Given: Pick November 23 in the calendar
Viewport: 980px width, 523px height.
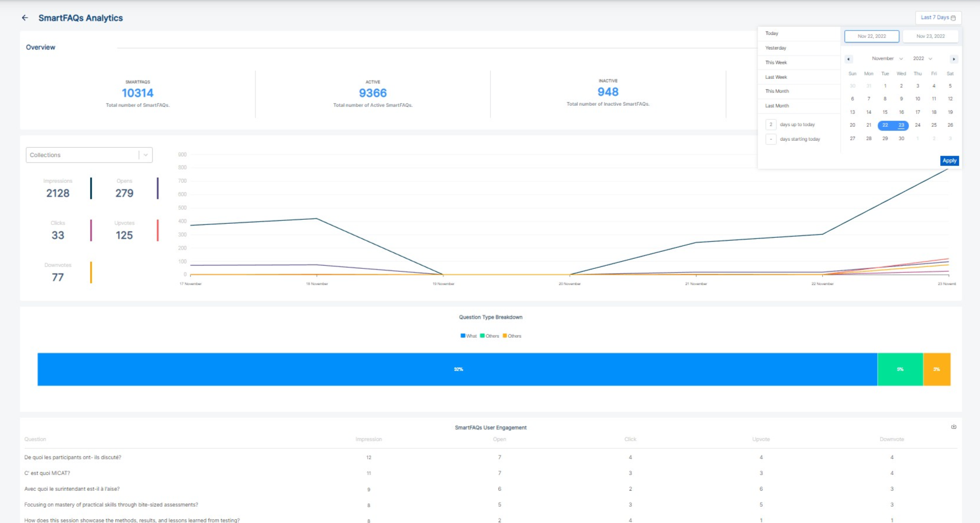Looking at the screenshot, I should [x=901, y=125].
